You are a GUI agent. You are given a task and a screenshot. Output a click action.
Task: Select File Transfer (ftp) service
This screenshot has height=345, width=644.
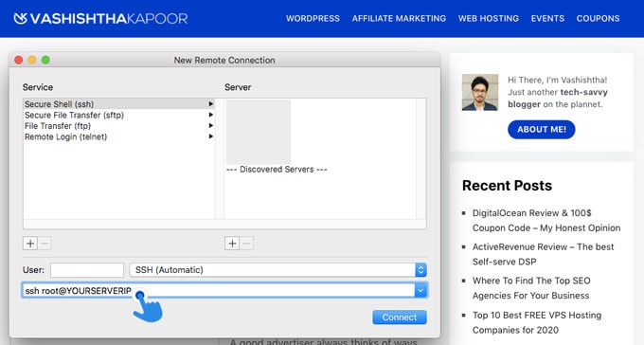coord(119,126)
